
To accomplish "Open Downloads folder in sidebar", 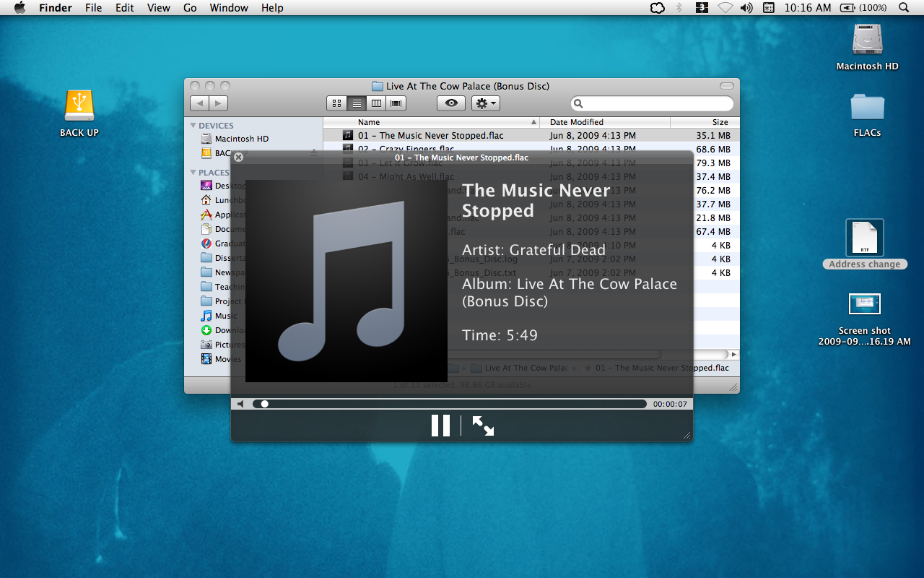I will tap(222, 330).
